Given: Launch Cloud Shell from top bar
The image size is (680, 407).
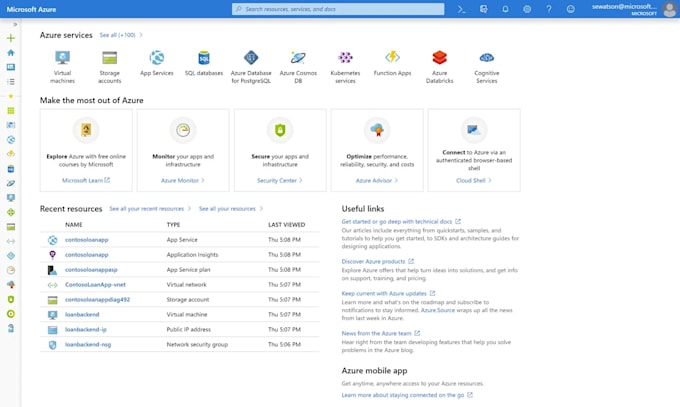Looking at the screenshot, I should point(462,9).
